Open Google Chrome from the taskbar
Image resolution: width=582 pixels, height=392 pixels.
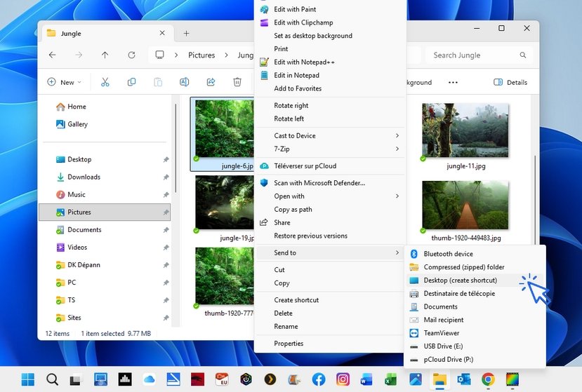coord(488,379)
